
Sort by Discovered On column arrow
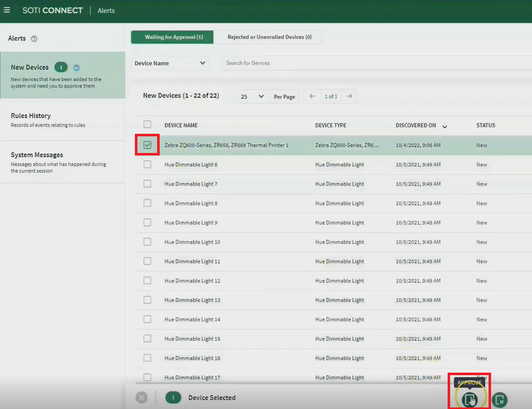(445, 126)
